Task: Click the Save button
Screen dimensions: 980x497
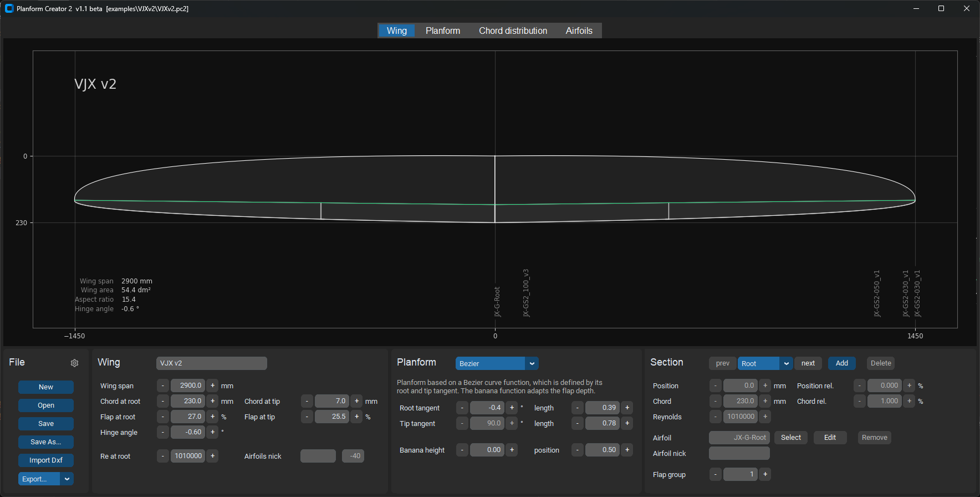Action: (x=46, y=424)
